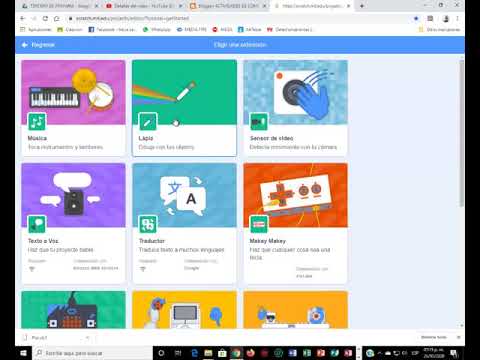Image resolution: width=480 pixels, height=360 pixels.
Task: Click the Traductor icon badge
Action: coord(148,224)
